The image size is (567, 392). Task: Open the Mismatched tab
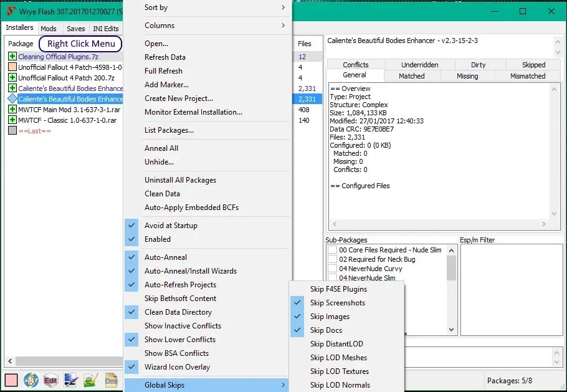528,76
